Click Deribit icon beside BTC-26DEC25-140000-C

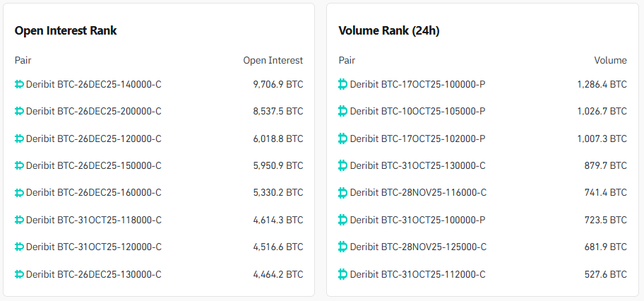point(19,85)
